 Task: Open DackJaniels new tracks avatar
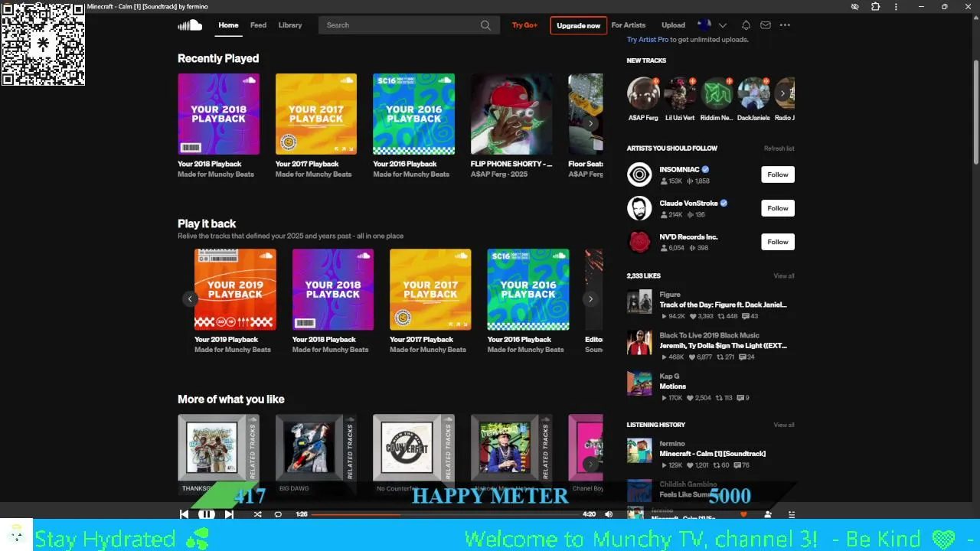(753, 93)
